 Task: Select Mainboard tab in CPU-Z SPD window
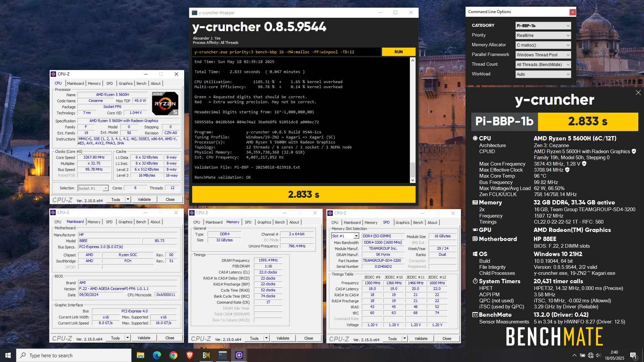[x=352, y=223]
